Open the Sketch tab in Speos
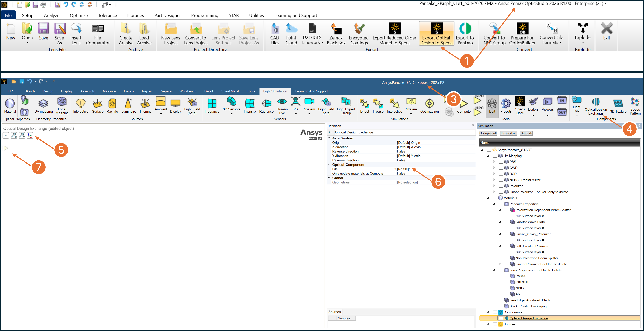 pos(30,91)
